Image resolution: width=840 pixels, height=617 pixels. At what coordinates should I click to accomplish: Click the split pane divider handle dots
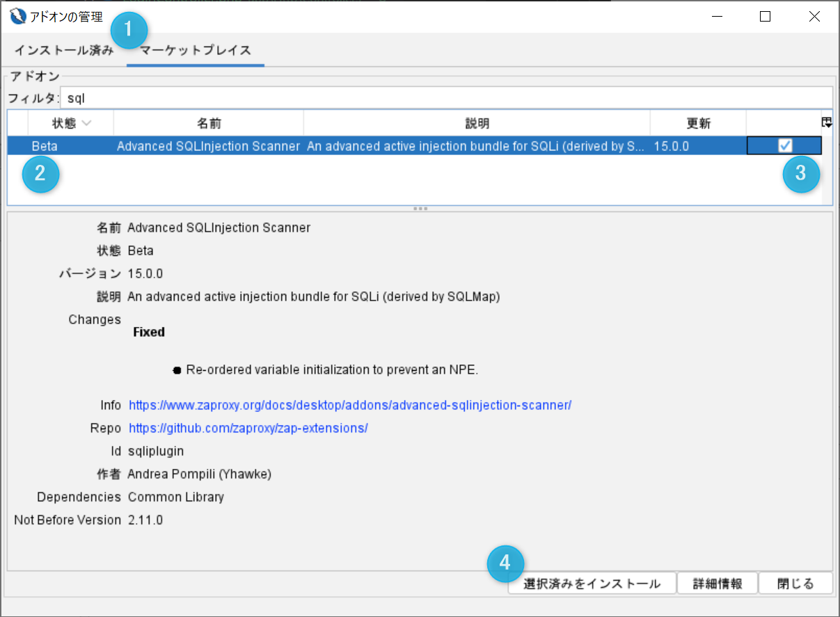point(420,208)
